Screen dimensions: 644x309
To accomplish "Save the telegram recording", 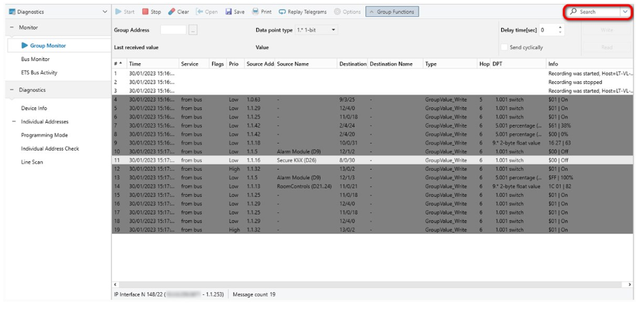I will pos(235,12).
